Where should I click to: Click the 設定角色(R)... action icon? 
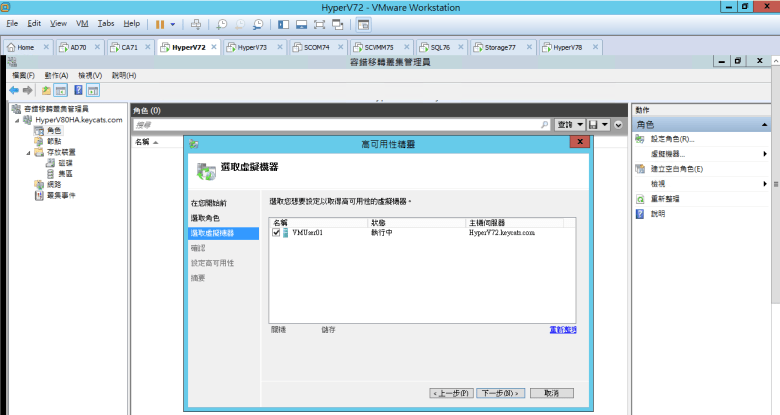(x=641, y=139)
